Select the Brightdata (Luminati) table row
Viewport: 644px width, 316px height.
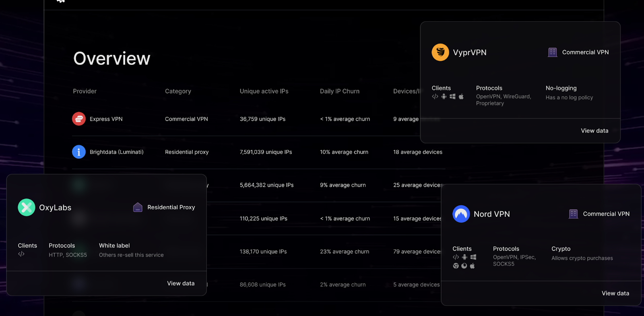click(258, 152)
